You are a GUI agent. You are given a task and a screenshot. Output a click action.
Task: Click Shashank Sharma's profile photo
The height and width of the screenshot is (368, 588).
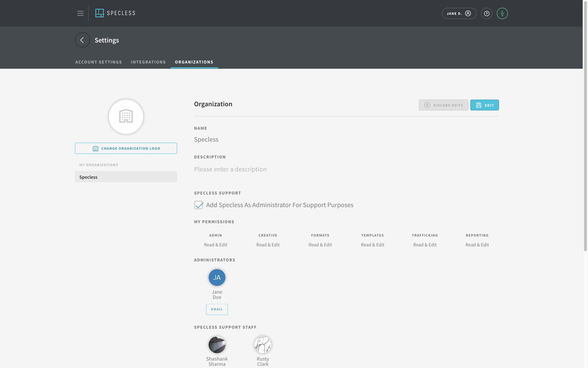tap(217, 345)
